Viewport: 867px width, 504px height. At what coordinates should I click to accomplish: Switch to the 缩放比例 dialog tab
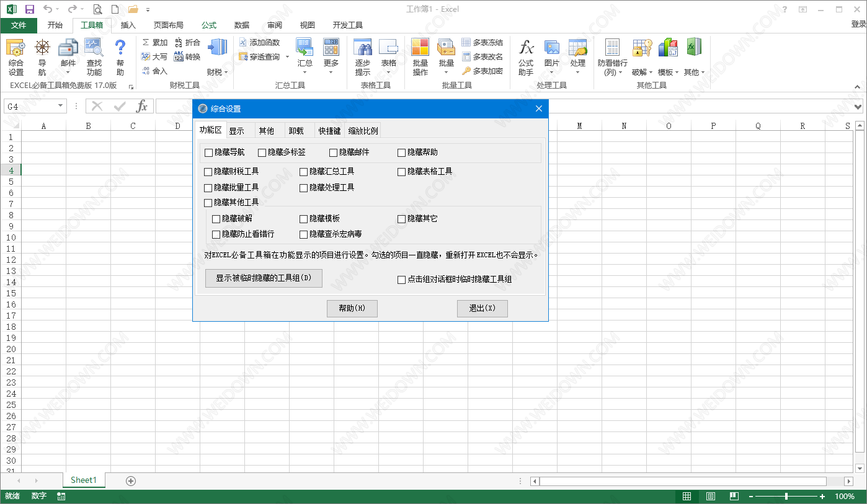tap(363, 131)
